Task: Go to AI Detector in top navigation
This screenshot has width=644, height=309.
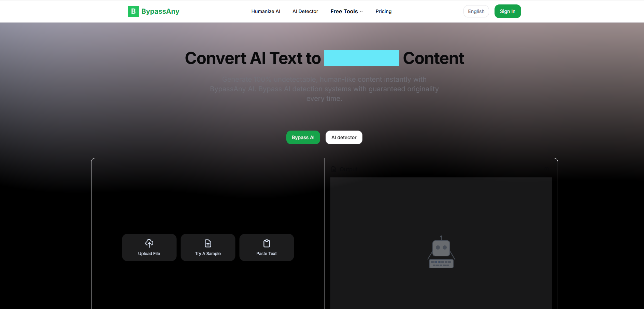Action: pos(305,11)
